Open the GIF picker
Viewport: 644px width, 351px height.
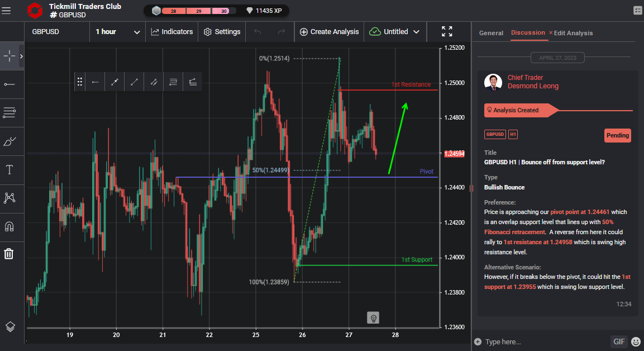click(x=618, y=341)
